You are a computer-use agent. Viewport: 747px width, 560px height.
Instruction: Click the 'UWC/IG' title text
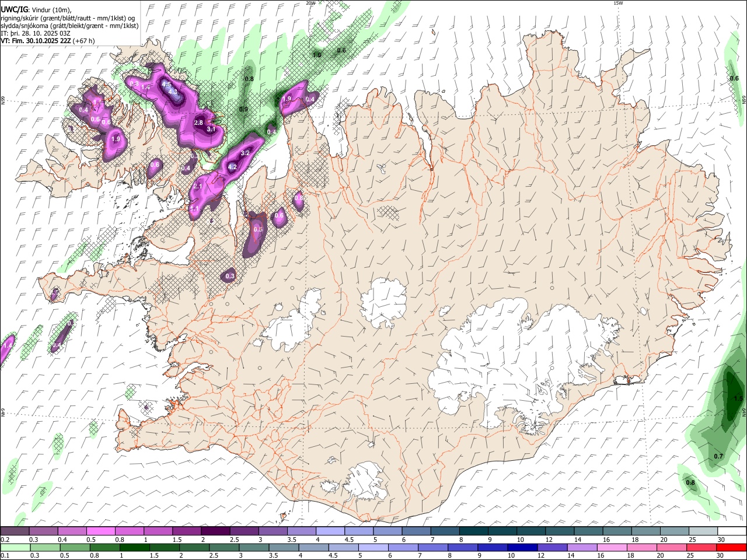tap(14, 9)
